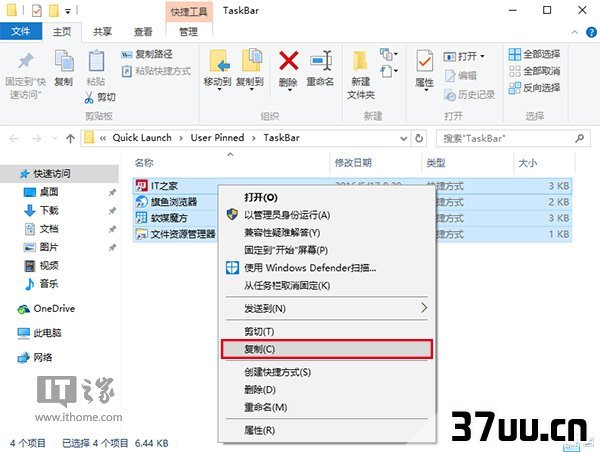
Task: Click the blue Help question mark icon
Action: (591, 32)
